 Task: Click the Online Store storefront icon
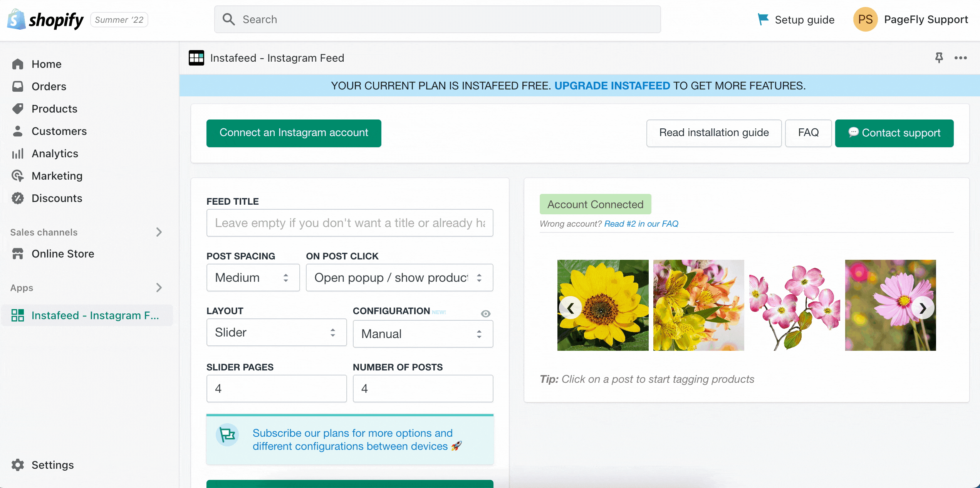(18, 254)
